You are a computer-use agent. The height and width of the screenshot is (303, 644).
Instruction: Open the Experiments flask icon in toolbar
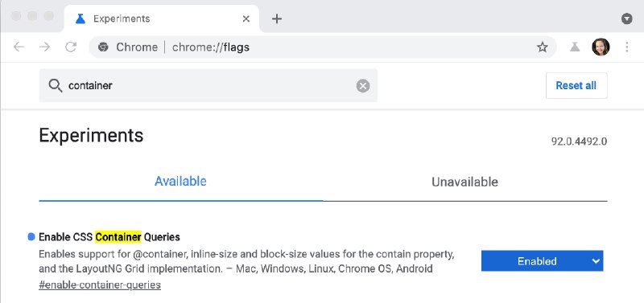[575, 47]
